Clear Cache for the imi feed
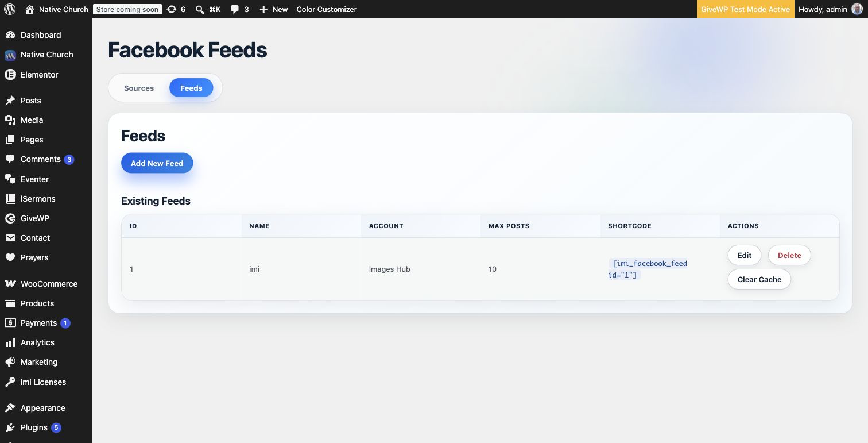This screenshot has width=868, height=443. (x=759, y=279)
